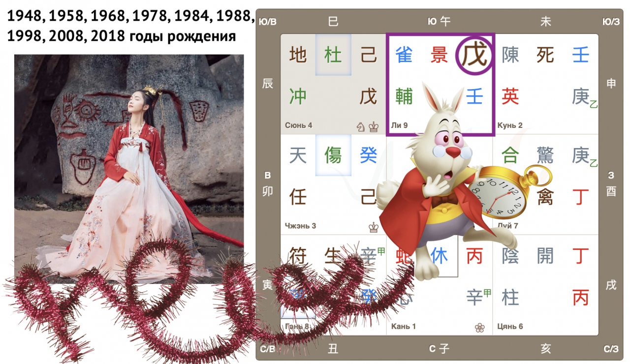Select the highlighted green 杜 door
Screen dimensions: 630x364
[x=333, y=55]
